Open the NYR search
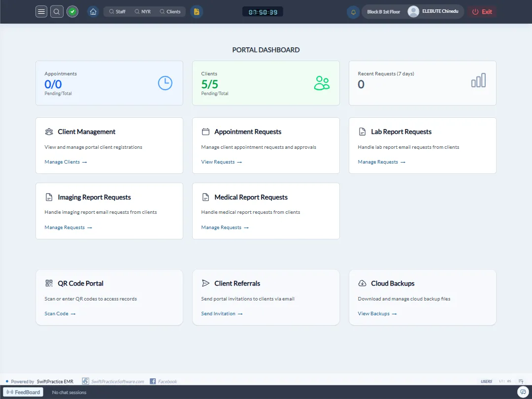Viewport: 532px width, 399px height. pos(142,11)
